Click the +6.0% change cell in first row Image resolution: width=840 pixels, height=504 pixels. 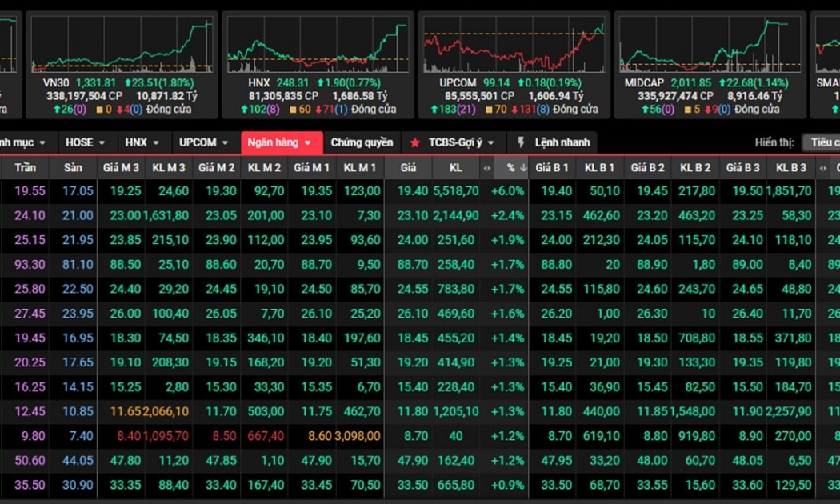(506, 191)
